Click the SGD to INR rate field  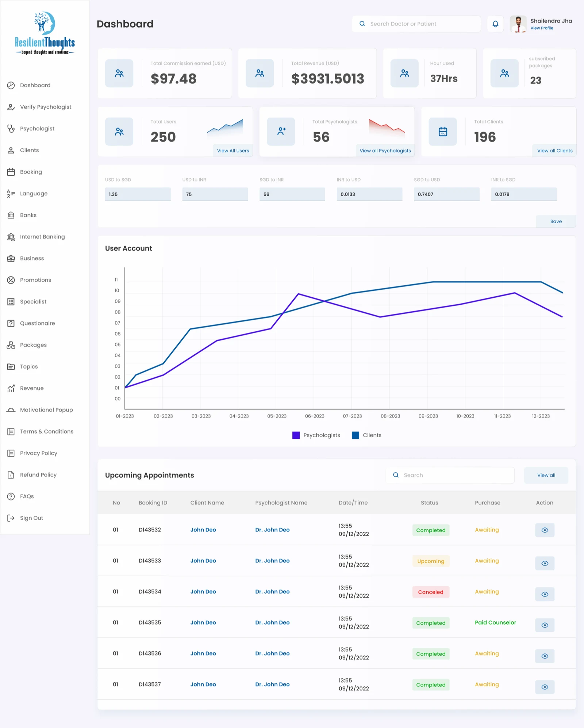292,194
